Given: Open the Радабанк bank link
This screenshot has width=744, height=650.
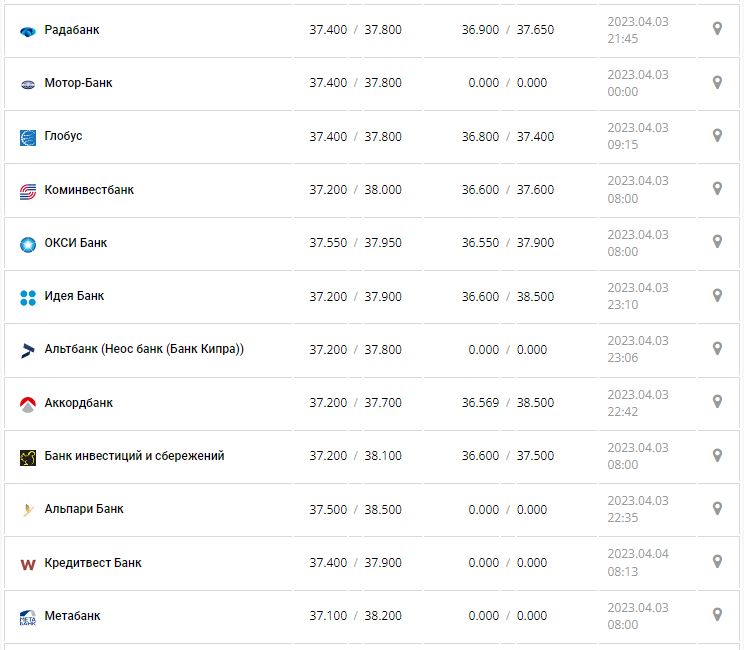Looking at the screenshot, I should (x=72, y=30).
